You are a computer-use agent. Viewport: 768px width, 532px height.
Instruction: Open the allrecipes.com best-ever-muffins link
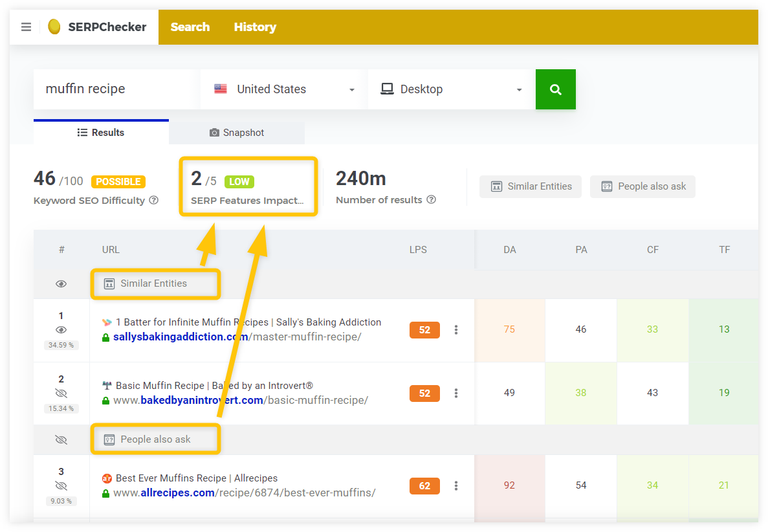(x=245, y=493)
